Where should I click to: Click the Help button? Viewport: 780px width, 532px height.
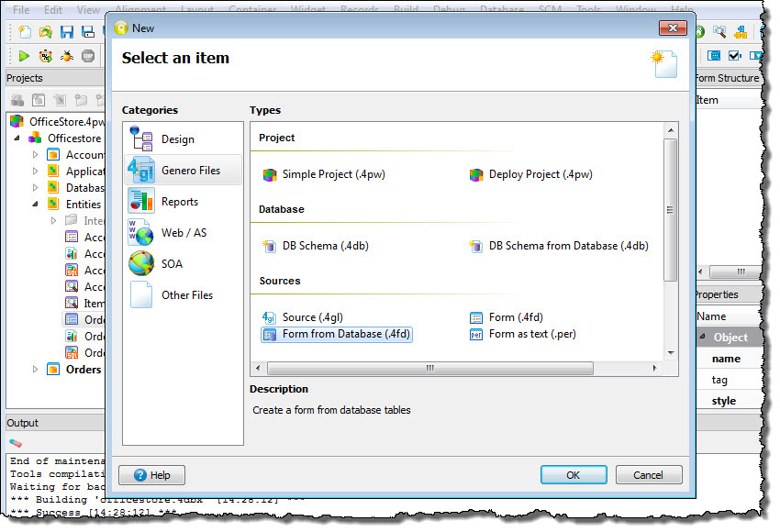150,475
